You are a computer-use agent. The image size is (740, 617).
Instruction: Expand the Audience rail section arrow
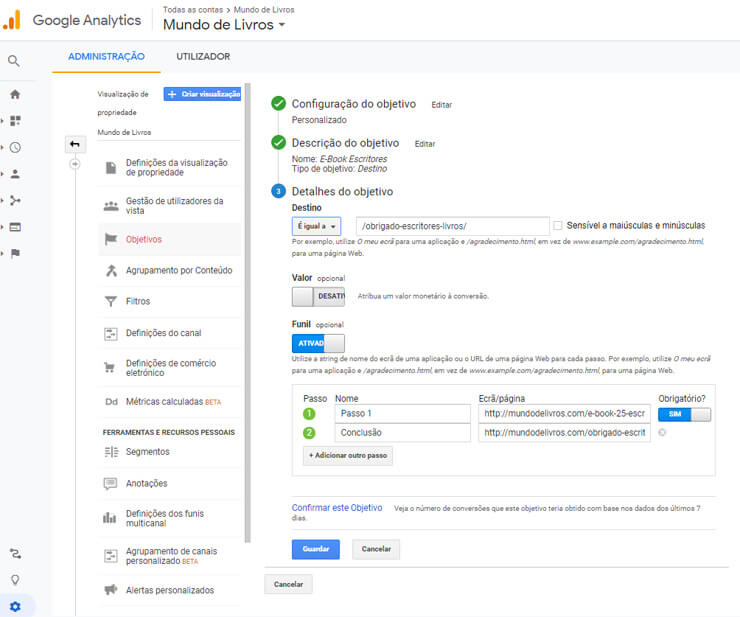(2, 174)
